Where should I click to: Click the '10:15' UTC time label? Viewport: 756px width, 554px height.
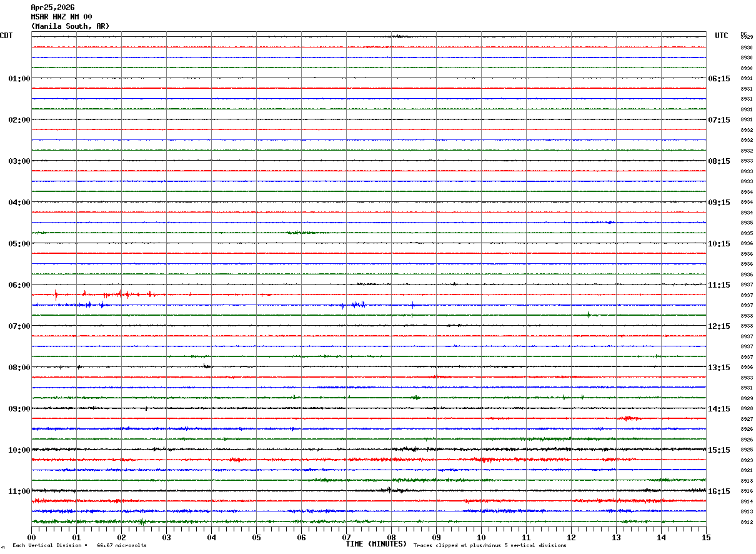719,244
